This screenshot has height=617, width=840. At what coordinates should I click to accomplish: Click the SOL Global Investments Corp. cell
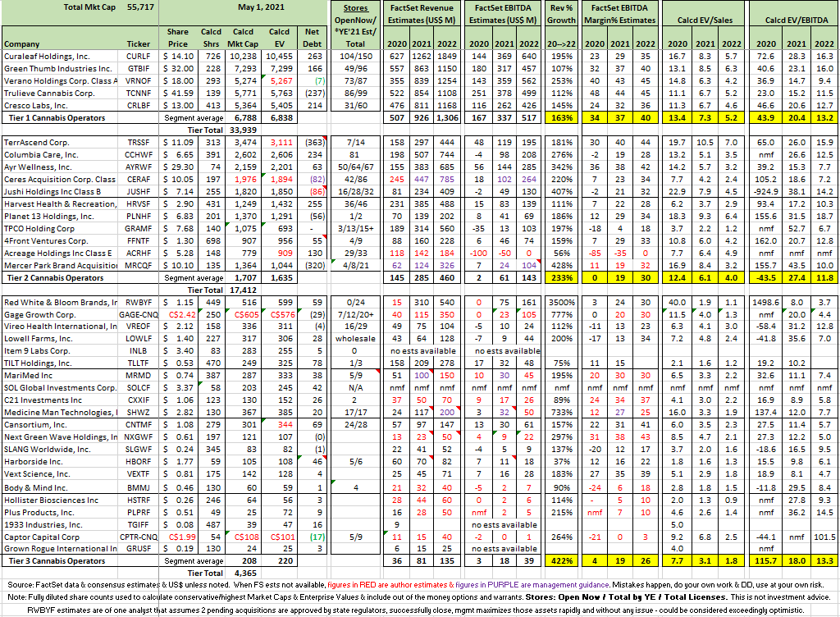[60, 388]
